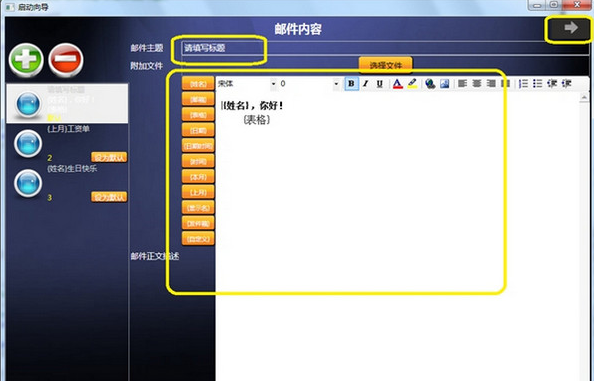
Task: Open the font color picker
Action: tap(397, 83)
